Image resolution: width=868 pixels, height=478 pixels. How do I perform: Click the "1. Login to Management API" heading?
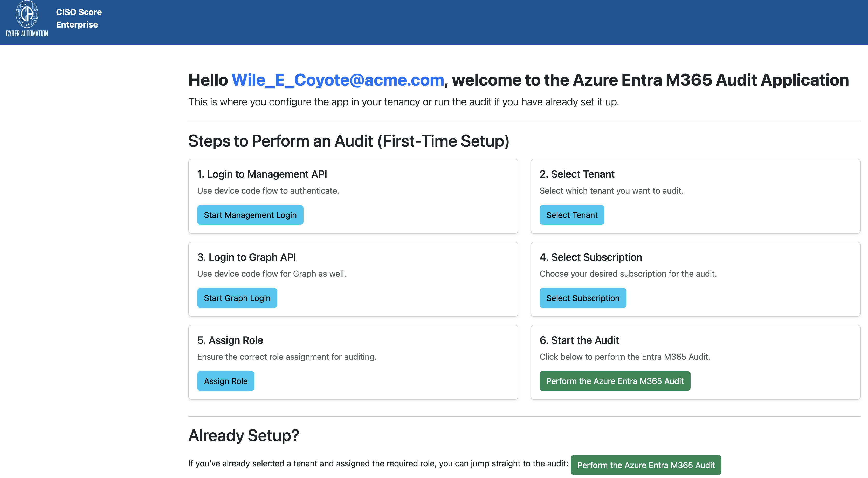point(262,174)
